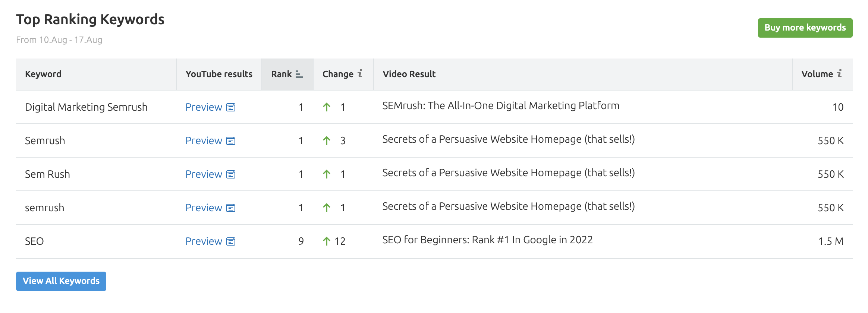This screenshot has width=868, height=313.
Task: Select the Video Result column header
Action: (409, 74)
